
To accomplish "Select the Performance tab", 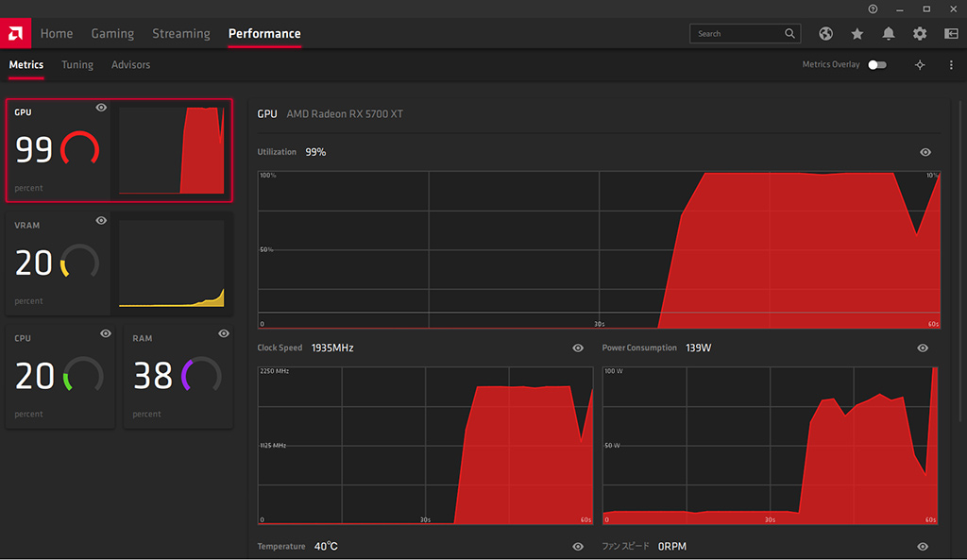I will [264, 33].
